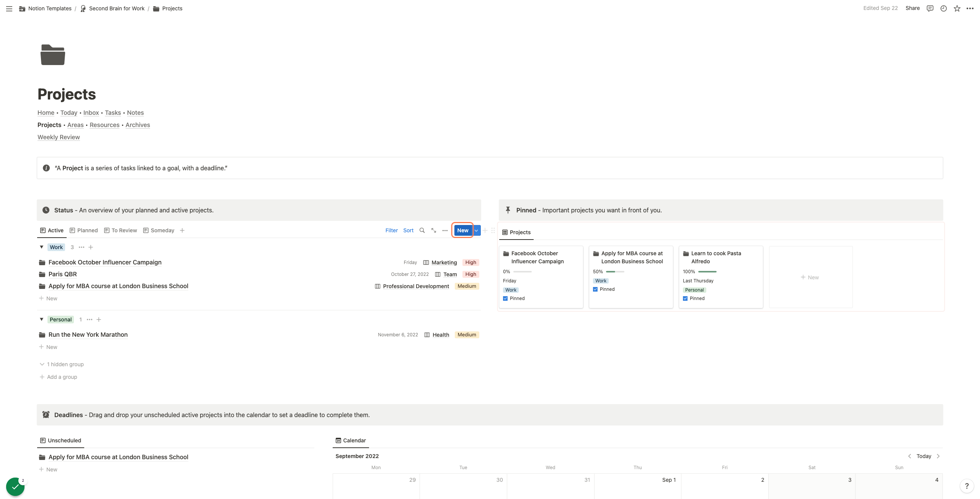Go to the Archives link
Viewport: 980px width, 499px height.
tap(138, 125)
